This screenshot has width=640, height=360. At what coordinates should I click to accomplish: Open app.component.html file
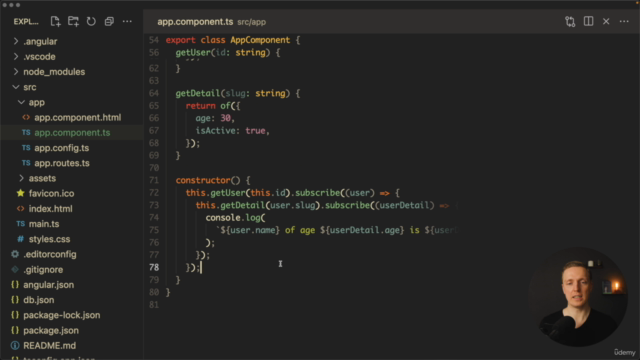pyautogui.click(x=78, y=118)
